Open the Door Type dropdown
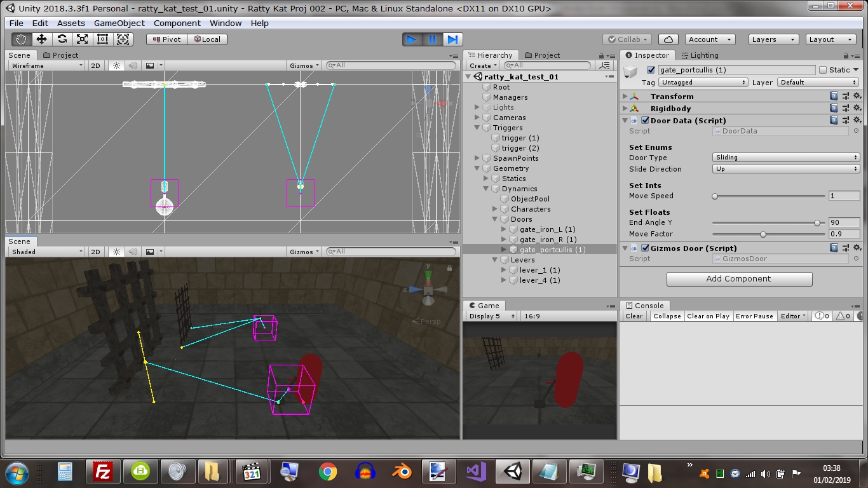The width and height of the screenshot is (868, 488). [x=786, y=158]
